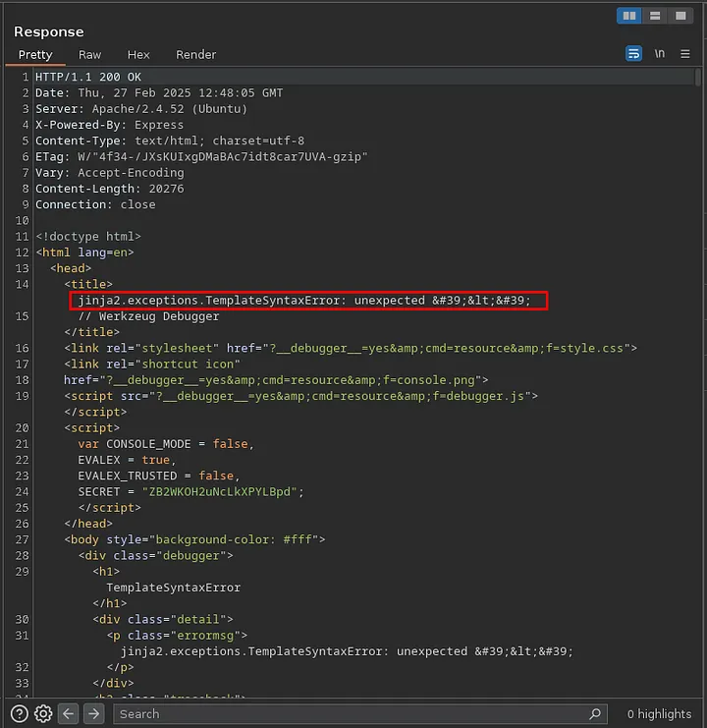707x728 pixels.
Task: Click the Content-Type header line
Action: pyautogui.click(x=170, y=140)
